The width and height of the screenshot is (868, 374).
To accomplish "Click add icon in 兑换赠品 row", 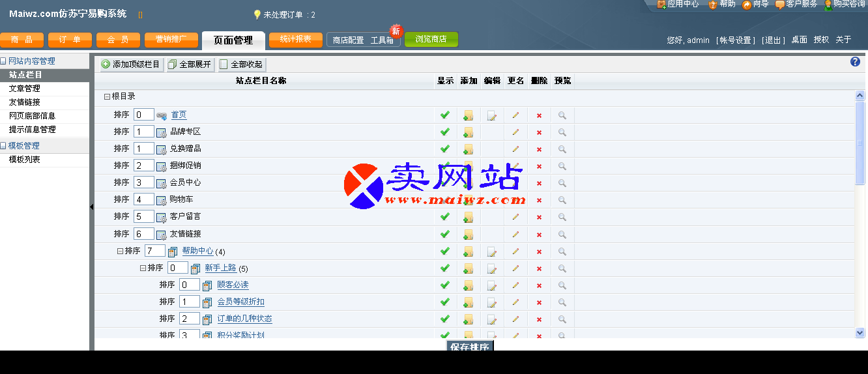I will coord(468,150).
